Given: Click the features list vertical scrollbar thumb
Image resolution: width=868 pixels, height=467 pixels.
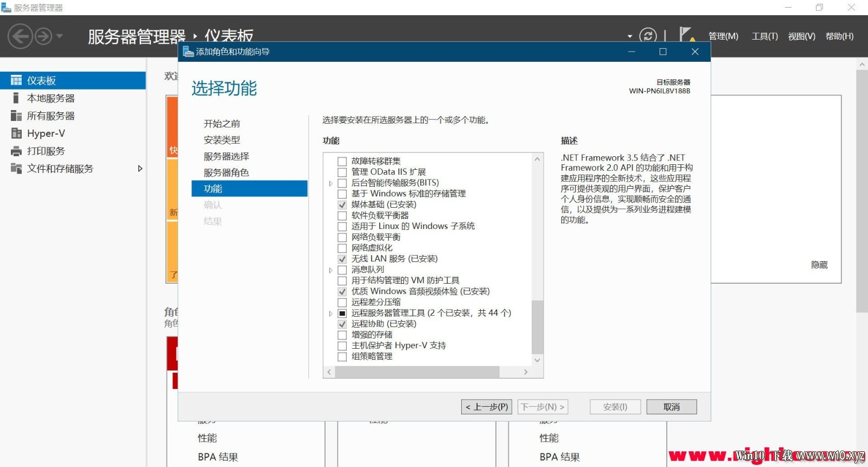Looking at the screenshot, I should pos(537,327).
